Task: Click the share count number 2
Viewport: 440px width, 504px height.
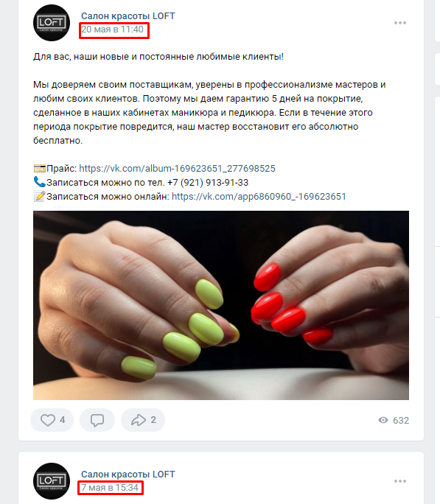Action: 153,420
